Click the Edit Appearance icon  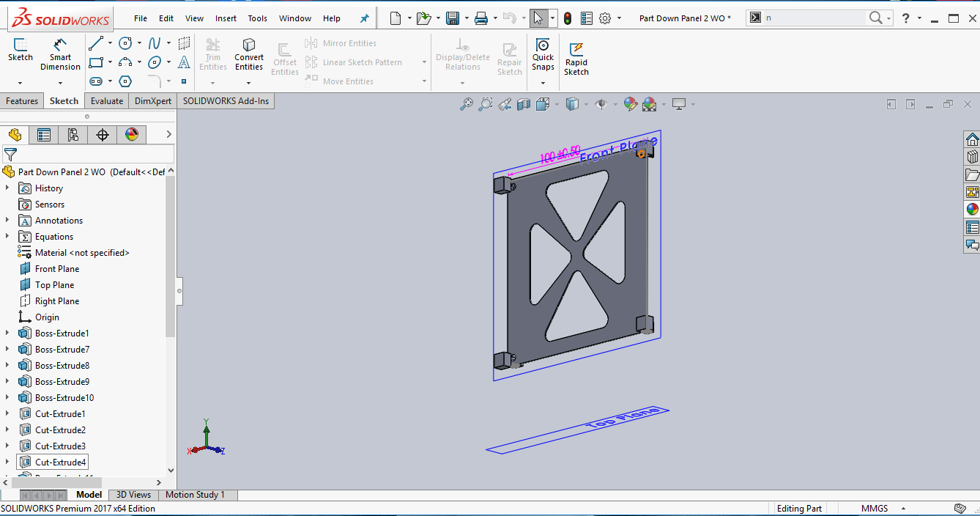(x=630, y=105)
